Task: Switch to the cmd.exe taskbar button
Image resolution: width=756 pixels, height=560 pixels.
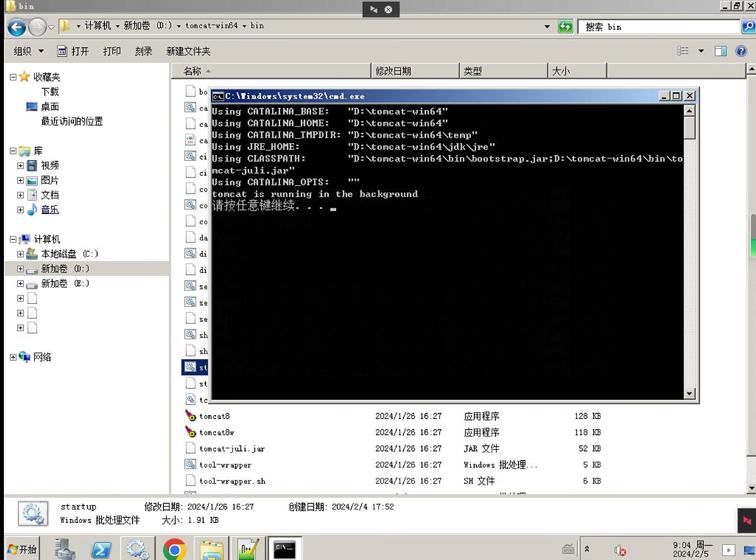Action: [x=285, y=549]
